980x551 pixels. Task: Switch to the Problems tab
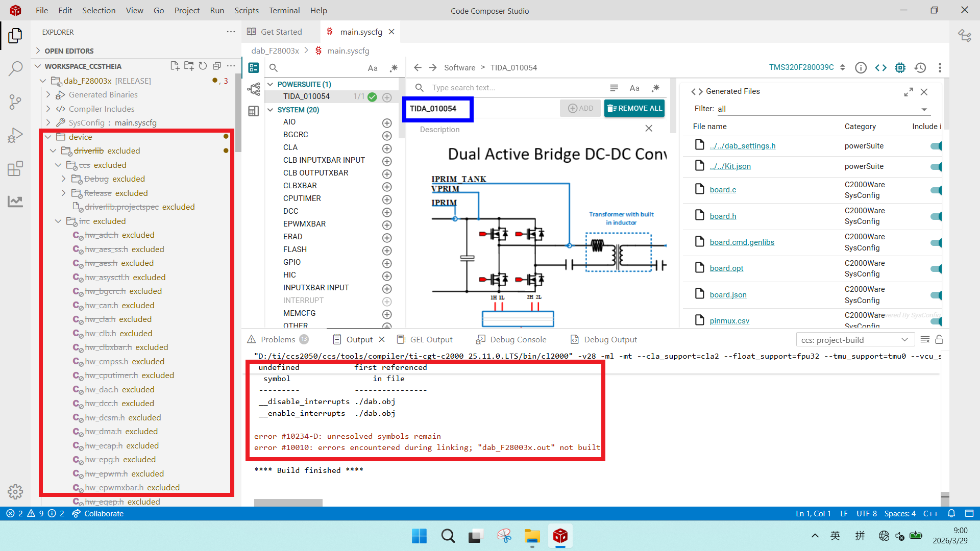[278, 340]
